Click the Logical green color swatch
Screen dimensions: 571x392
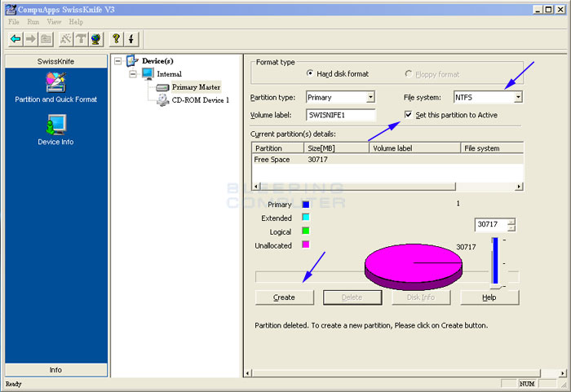click(306, 231)
